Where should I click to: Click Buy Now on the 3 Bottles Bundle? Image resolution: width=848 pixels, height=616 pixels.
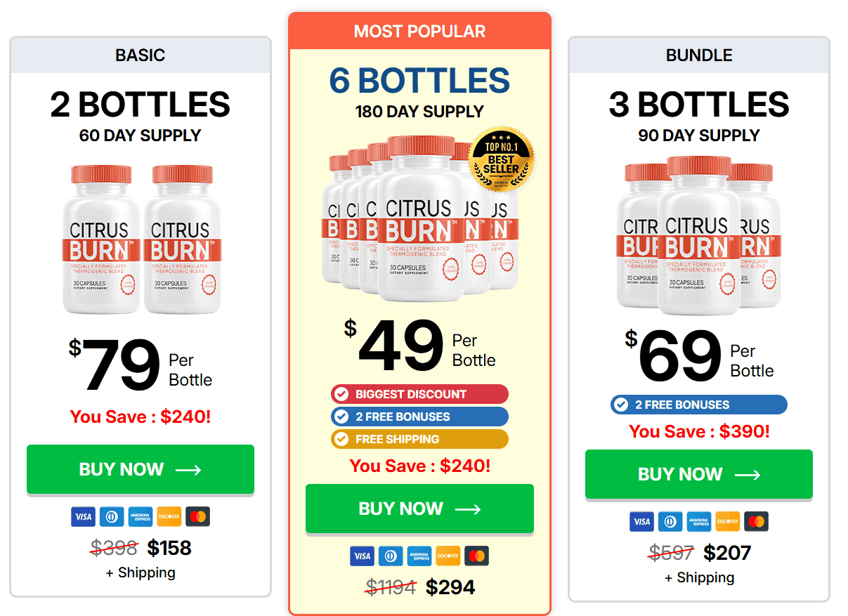pos(698,474)
